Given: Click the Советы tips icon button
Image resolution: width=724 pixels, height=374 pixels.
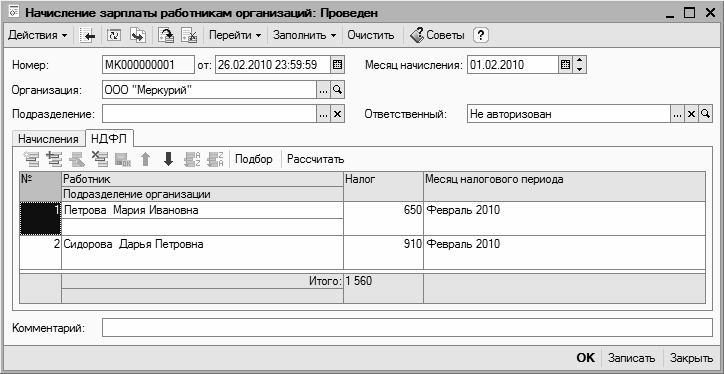Looking at the screenshot, I should click(437, 35).
